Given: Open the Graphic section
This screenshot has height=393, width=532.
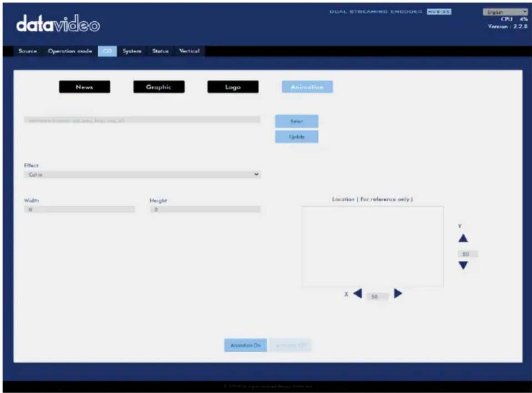Looking at the screenshot, I should pos(159,87).
